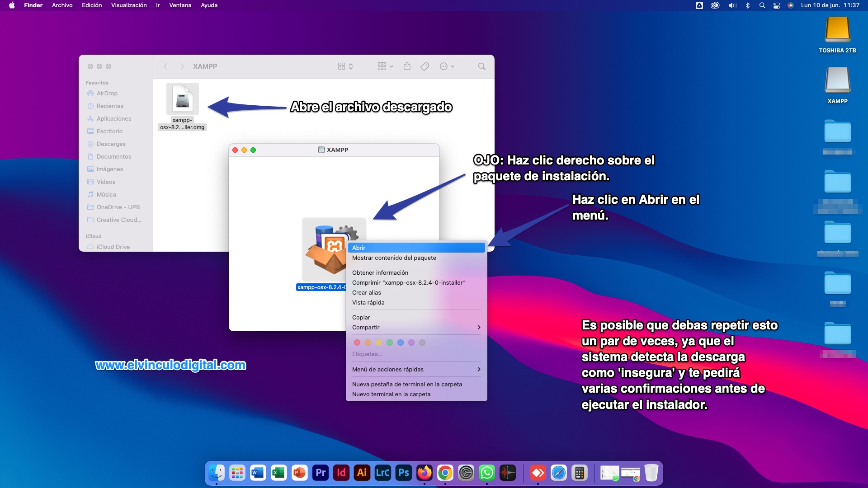
Task: Pick the red tag color dot
Action: click(357, 343)
